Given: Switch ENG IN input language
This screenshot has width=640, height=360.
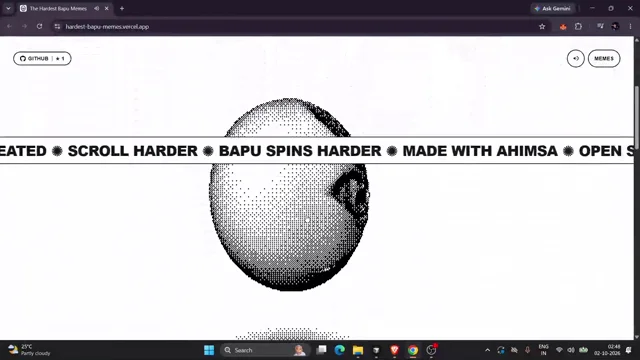Looking at the screenshot, I should click(543, 350).
